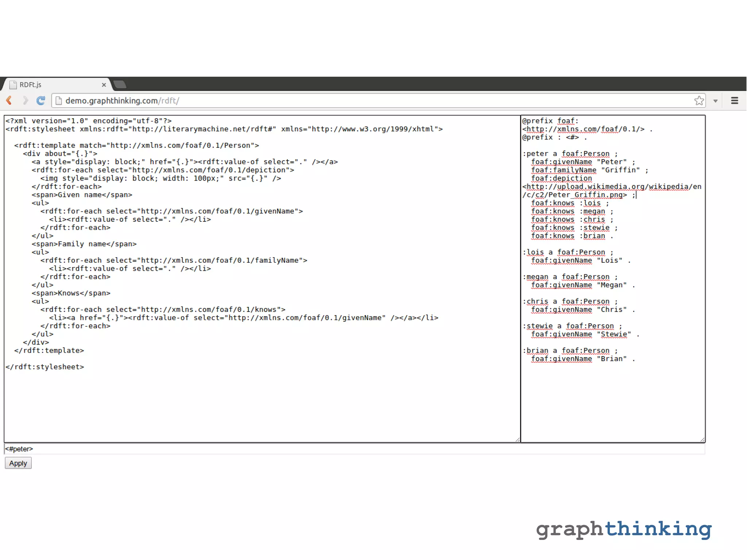
Task: Click the foaf:givenName "Chris" line
Action: tap(583, 309)
